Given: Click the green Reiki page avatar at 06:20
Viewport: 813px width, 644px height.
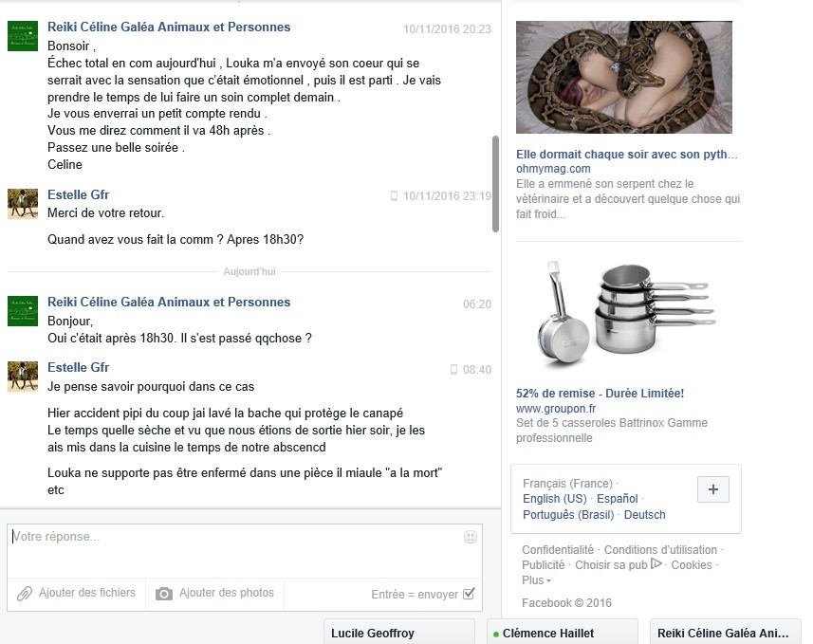Looking at the screenshot, I should click(23, 311).
